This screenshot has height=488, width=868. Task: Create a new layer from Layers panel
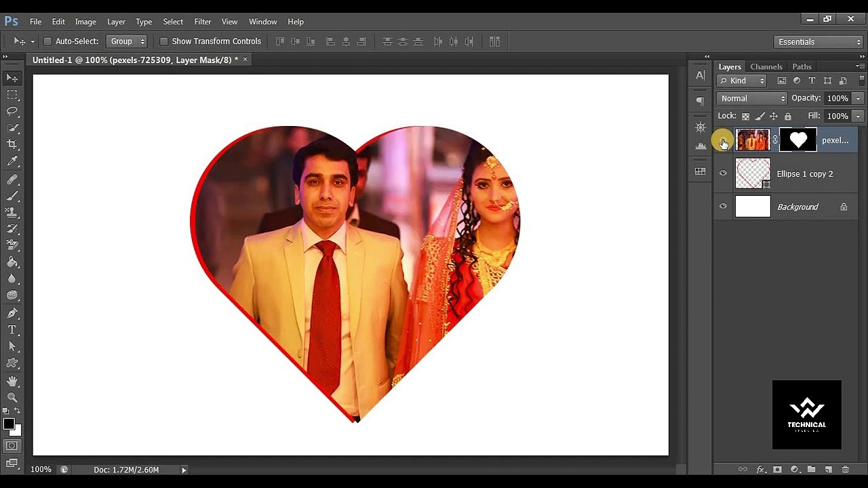(x=828, y=469)
